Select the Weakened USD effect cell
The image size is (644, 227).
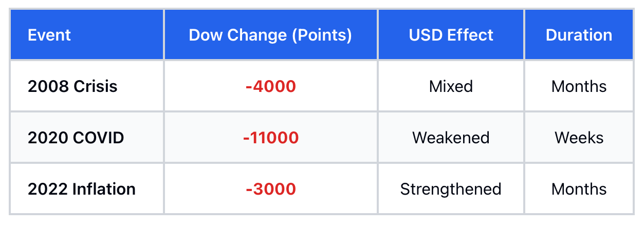451,138
